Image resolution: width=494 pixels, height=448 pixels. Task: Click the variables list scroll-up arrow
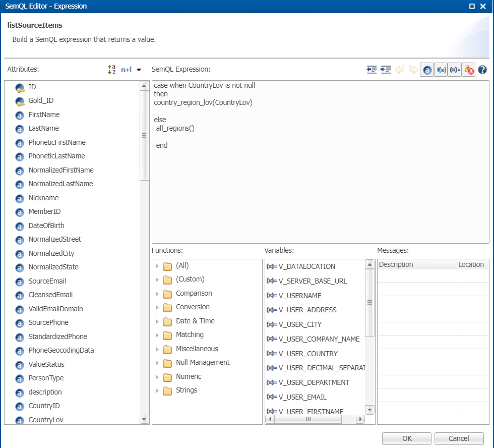click(x=370, y=264)
